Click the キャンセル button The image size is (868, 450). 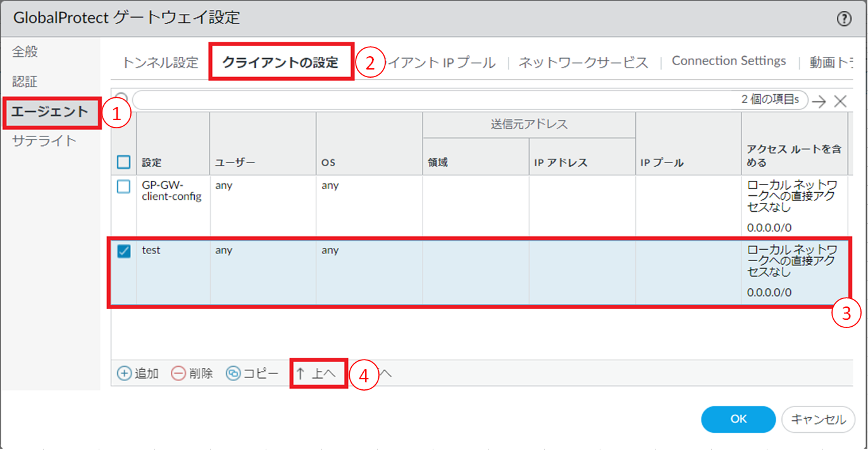click(x=818, y=418)
